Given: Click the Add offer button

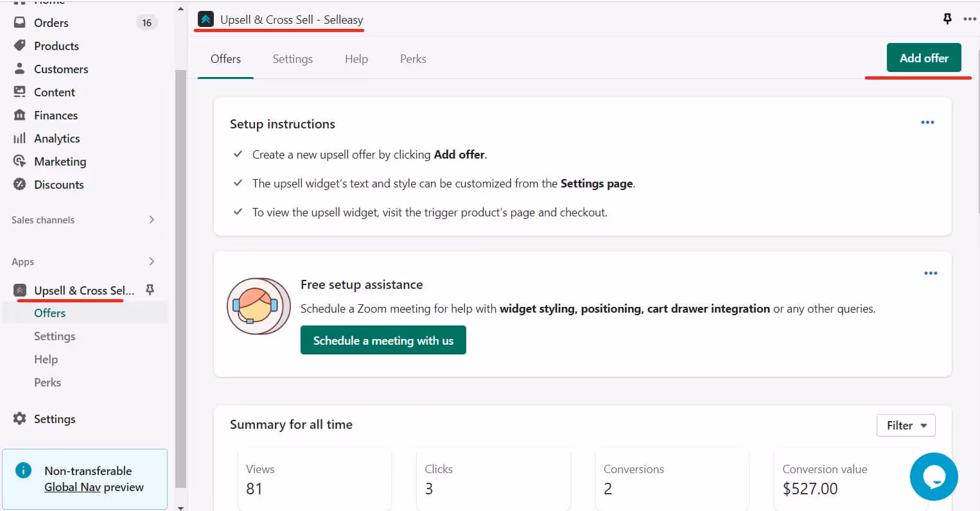Looking at the screenshot, I should pos(924,58).
